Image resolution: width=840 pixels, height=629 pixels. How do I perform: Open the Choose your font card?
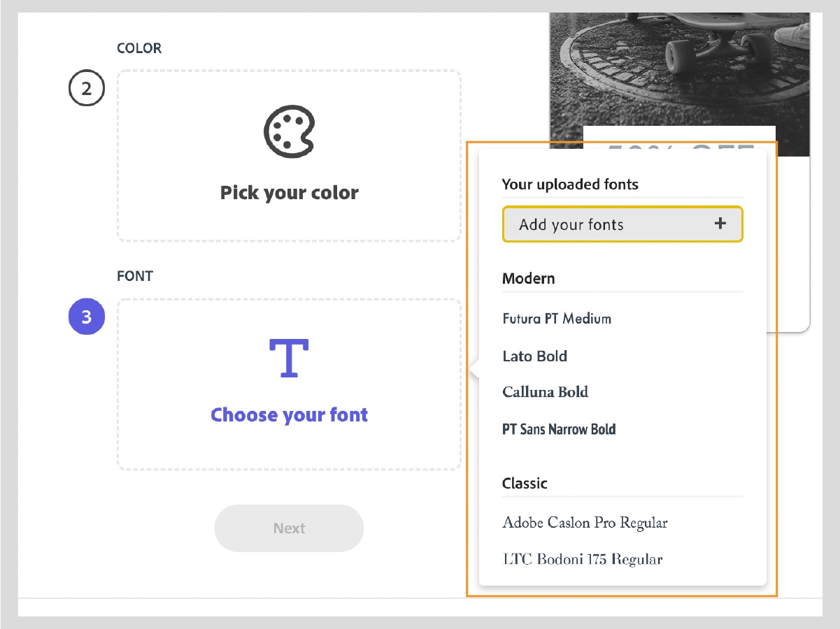(x=289, y=384)
